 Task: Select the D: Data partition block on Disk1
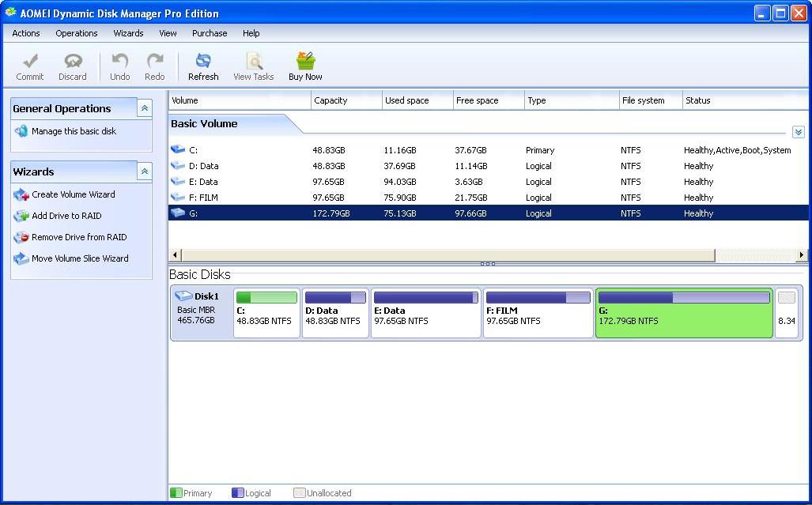coord(335,313)
